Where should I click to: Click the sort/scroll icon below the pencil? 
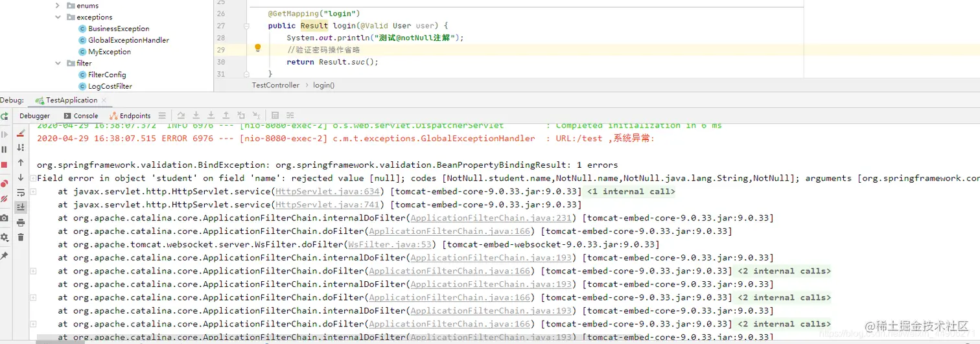click(21, 148)
